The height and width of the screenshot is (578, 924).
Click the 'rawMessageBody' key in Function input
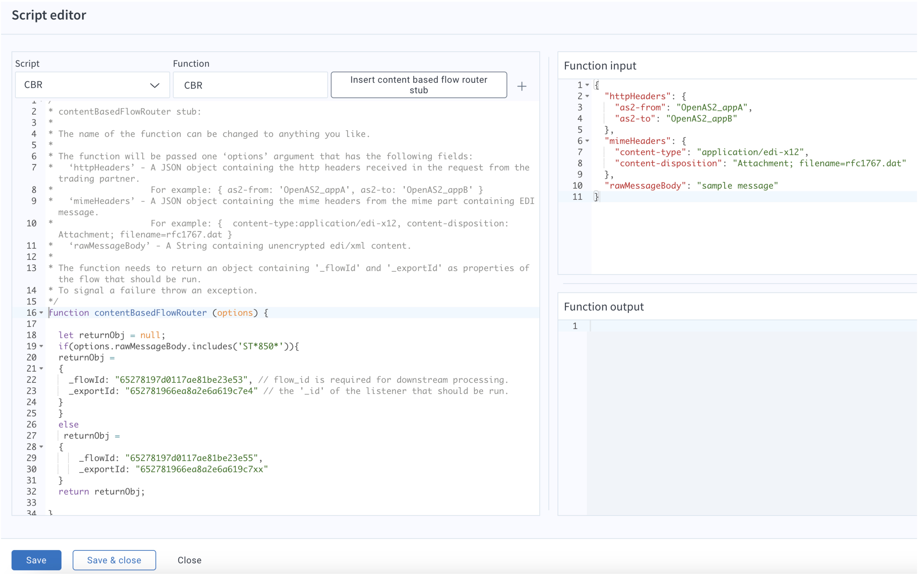(645, 185)
